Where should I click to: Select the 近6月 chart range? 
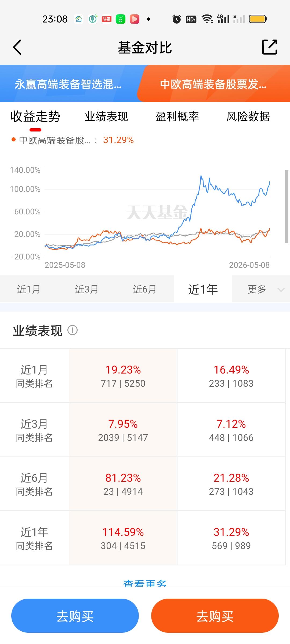(145, 289)
